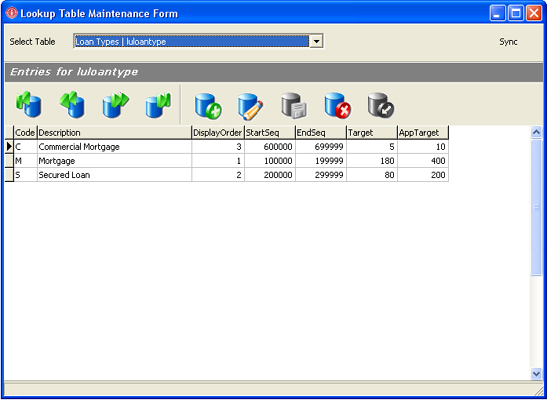
Task: Select the Commercial Mortgage row selector
Action: (9, 147)
